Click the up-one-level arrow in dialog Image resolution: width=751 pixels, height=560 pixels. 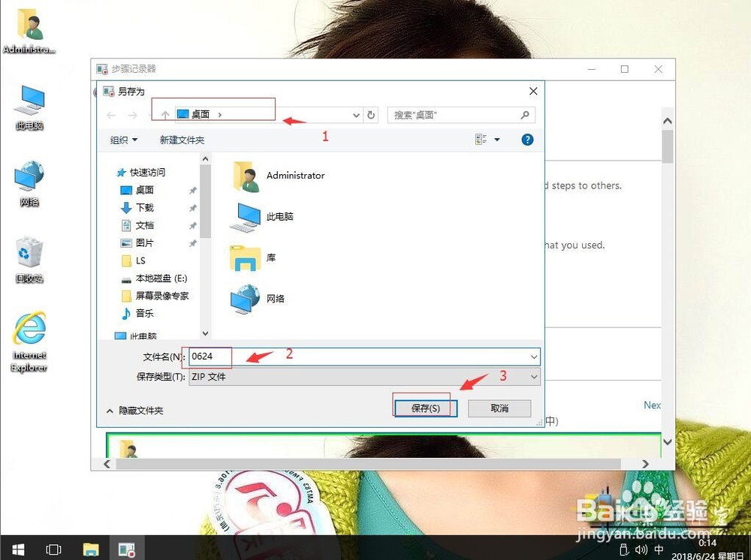(165, 115)
